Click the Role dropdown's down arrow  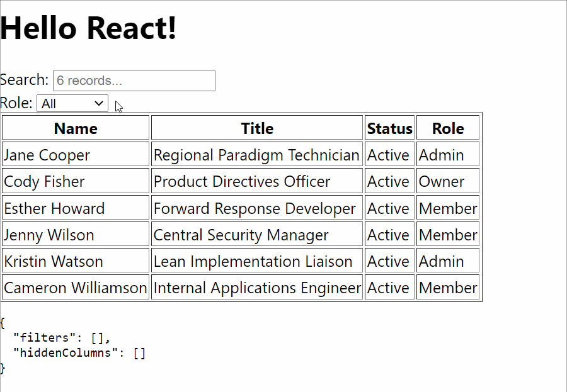(x=100, y=103)
